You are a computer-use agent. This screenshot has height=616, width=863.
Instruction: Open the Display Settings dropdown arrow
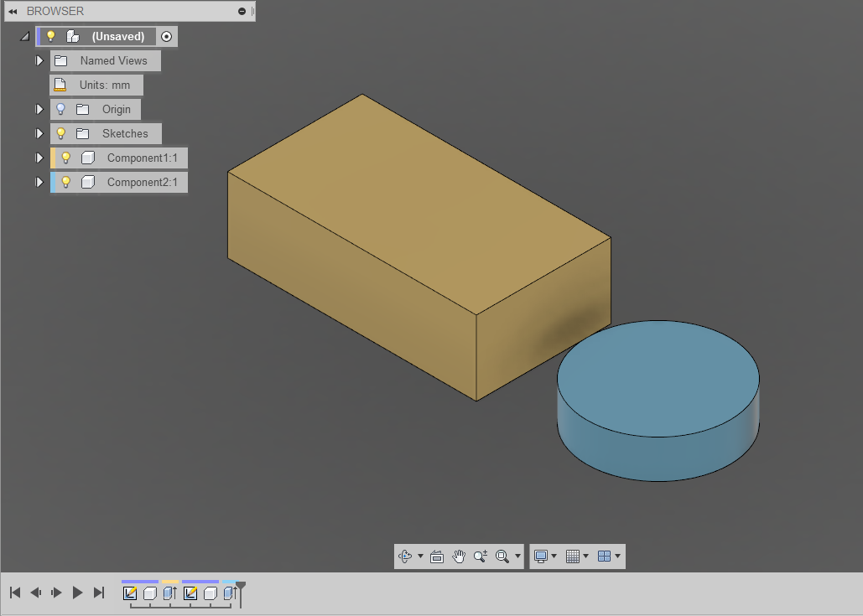(554, 556)
